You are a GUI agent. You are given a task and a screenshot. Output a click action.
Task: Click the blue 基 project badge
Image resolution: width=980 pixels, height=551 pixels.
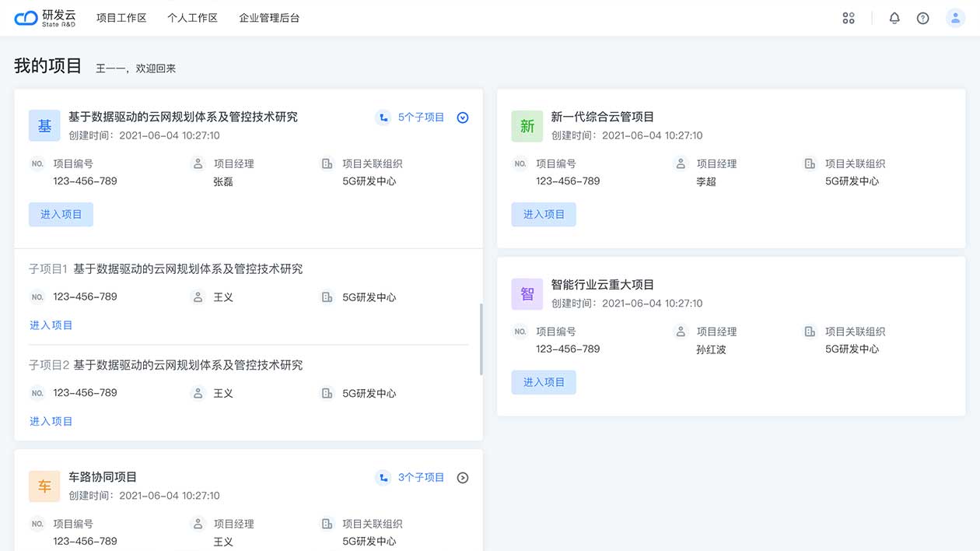44,126
